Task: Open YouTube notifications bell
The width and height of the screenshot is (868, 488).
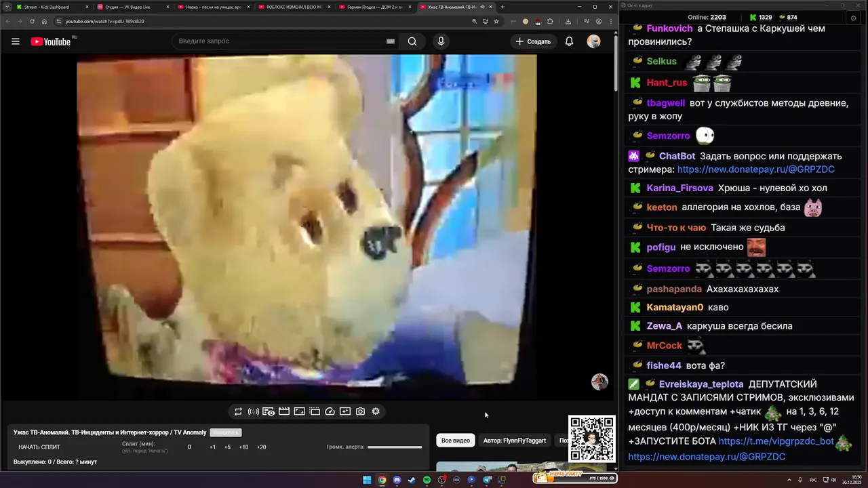Action: [570, 41]
